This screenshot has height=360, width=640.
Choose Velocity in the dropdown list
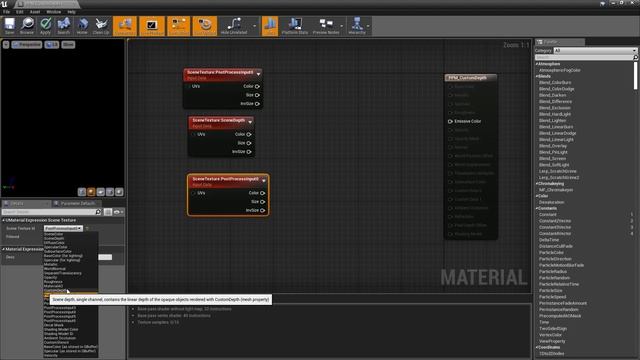51,356
